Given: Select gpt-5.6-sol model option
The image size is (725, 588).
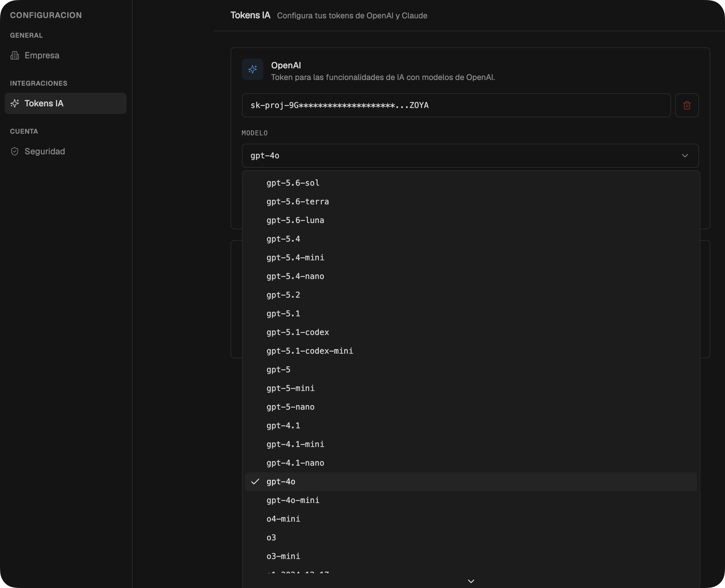Looking at the screenshot, I should [x=471, y=183].
